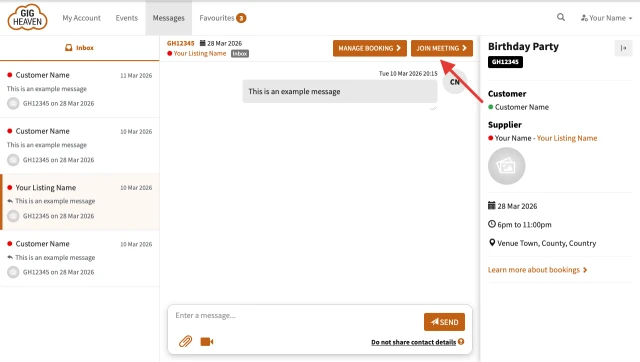The image size is (640, 362).
Task: Click Your Listing Name link in conversation header
Action: click(200, 53)
